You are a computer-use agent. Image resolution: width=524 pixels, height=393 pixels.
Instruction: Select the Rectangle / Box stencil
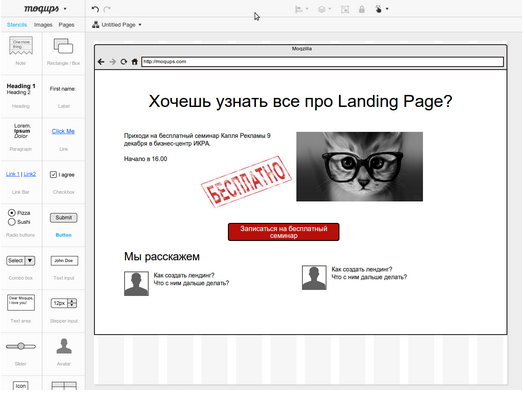pyautogui.click(x=63, y=51)
